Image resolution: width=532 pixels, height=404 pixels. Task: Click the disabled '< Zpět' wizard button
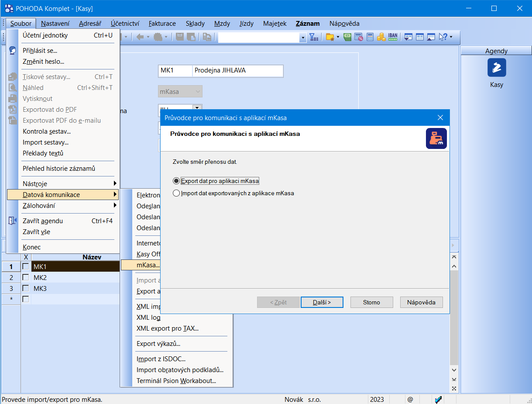coord(278,302)
